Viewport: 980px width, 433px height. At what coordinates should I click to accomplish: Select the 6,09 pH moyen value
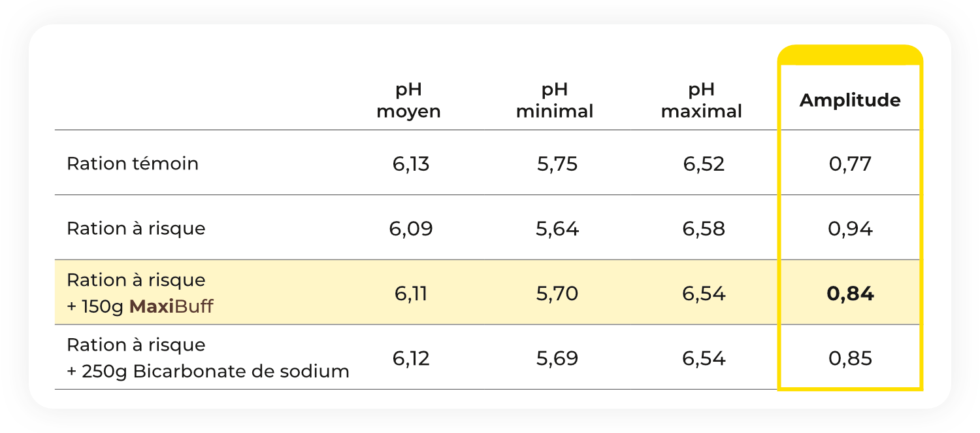click(x=411, y=229)
